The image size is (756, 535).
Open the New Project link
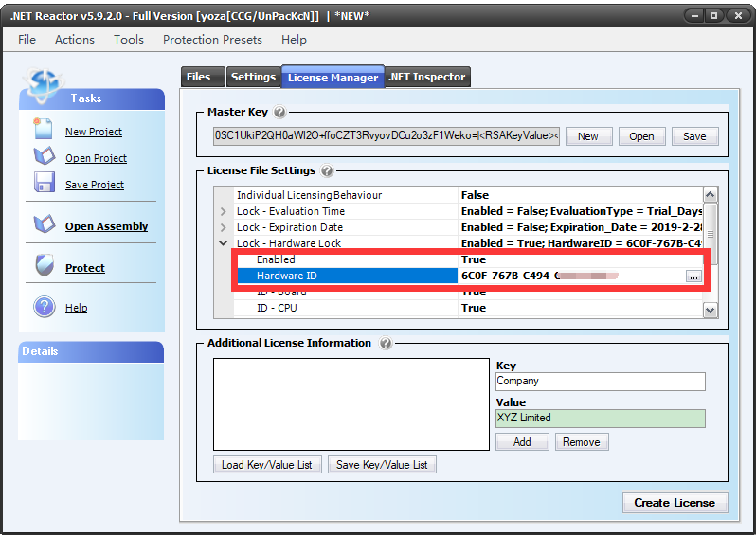pos(94,132)
